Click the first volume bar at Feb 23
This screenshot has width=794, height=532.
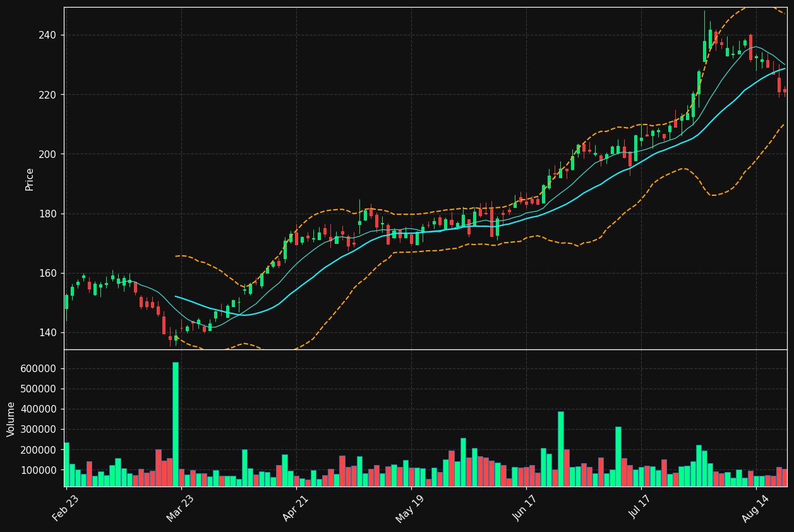pos(66,464)
